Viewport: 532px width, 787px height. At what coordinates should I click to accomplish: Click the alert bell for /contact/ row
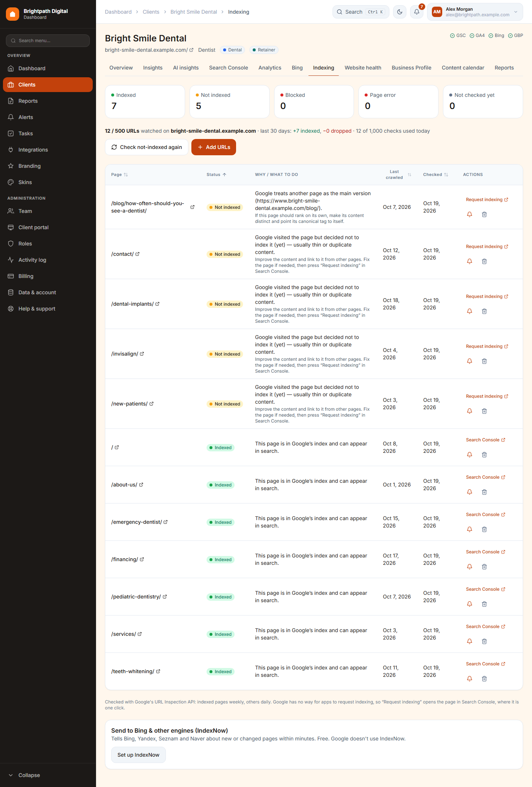pyautogui.click(x=470, y=261)
